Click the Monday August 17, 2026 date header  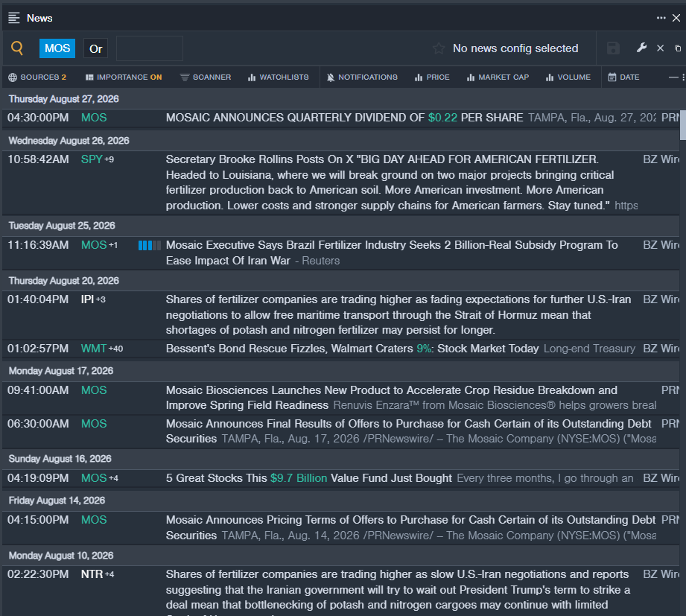61,371
